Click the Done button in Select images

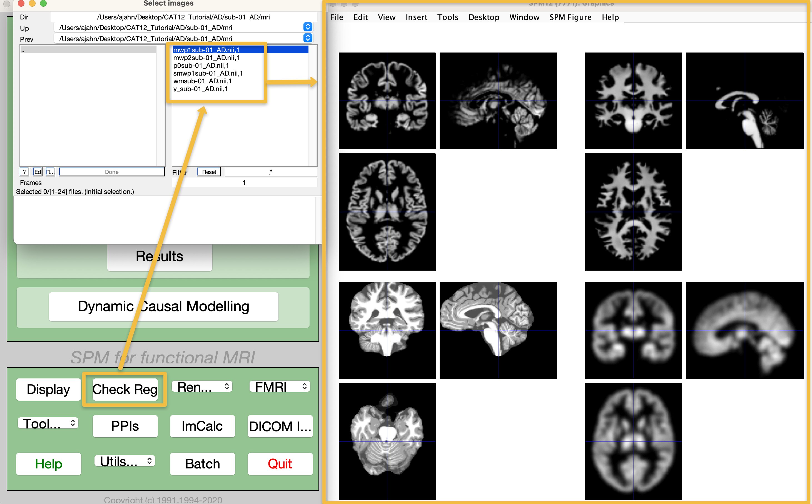pyautogui.click(x=112, y=172)
